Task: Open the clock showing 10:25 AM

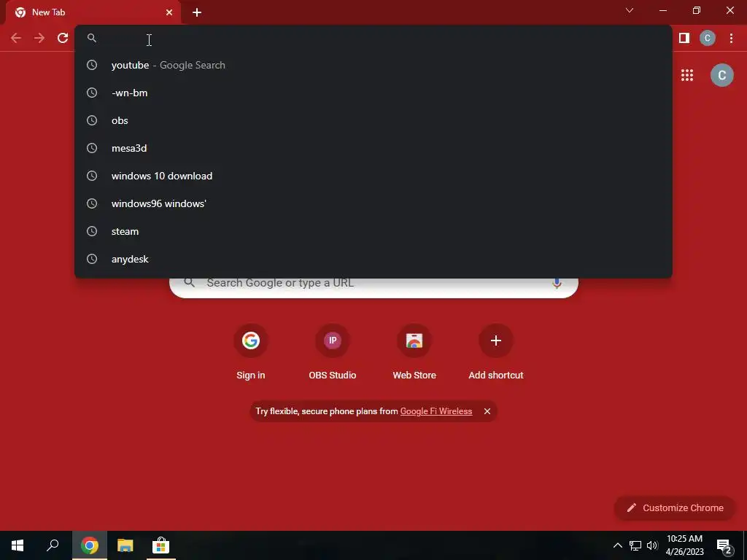Action: coord(684,545)
